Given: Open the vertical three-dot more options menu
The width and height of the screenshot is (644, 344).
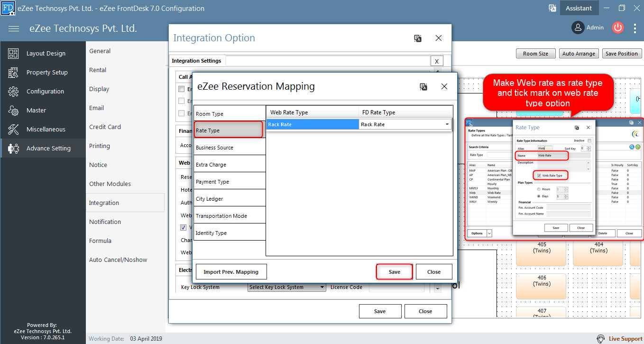Looking at the screenshot, I should 635,28.
